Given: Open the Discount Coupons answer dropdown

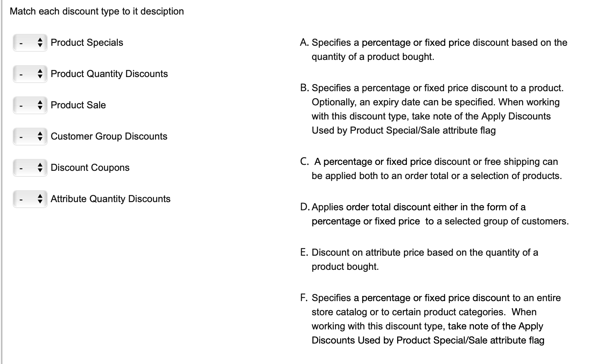Looking at the screenshot, I should point(30,167).
